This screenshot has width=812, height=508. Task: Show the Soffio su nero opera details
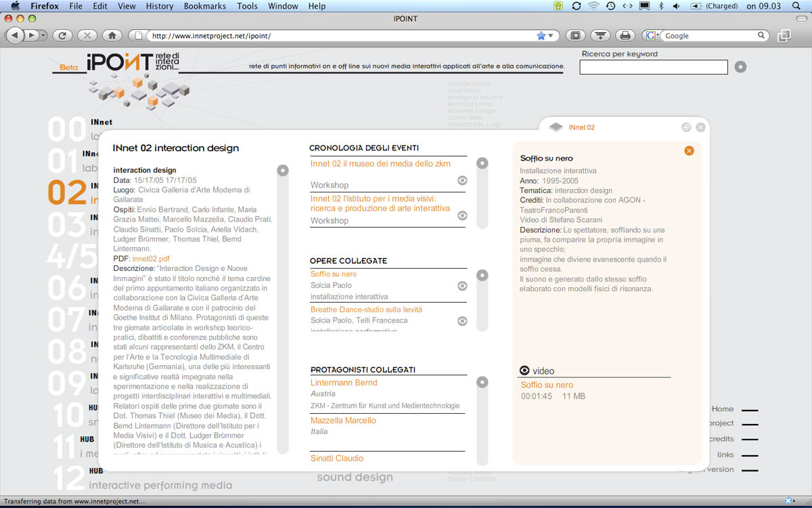click(x=462, y=286)
